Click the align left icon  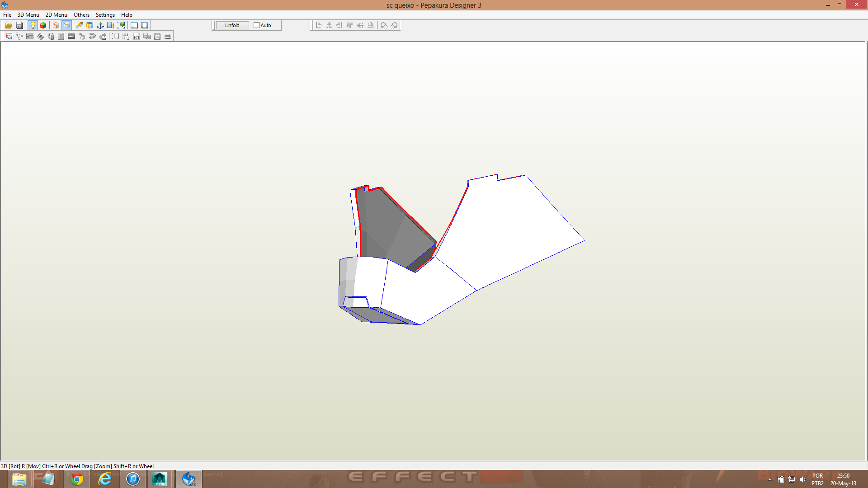pyautogui.click(x=319, y=25)
